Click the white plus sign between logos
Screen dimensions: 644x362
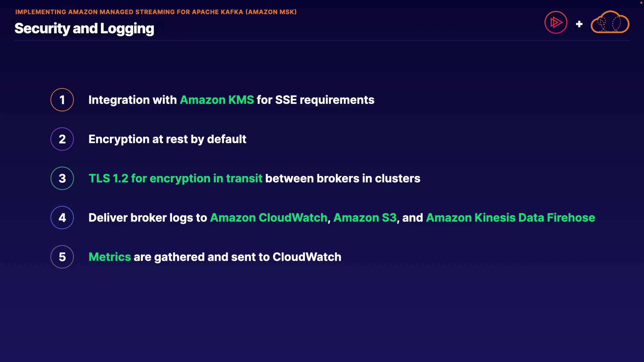click(579, 24)
